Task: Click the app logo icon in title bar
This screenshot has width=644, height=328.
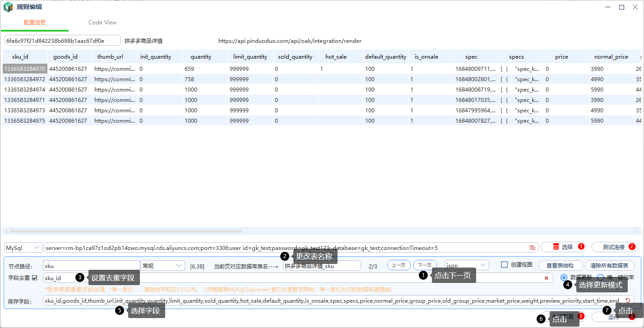Action: 8,7
